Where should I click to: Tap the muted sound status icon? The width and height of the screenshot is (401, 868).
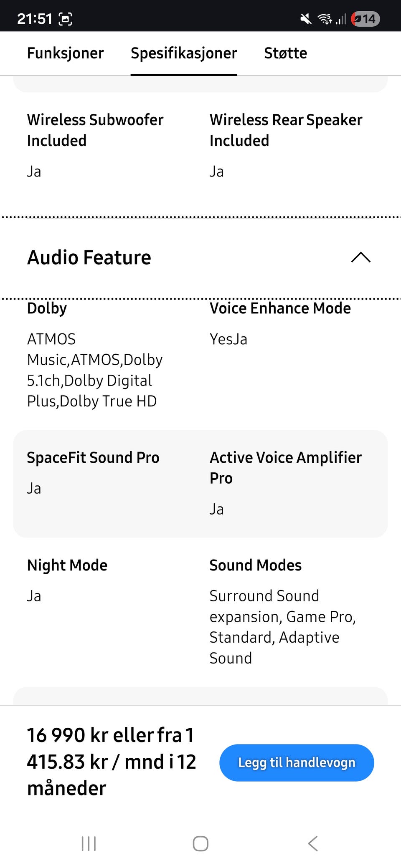(306, 19)
